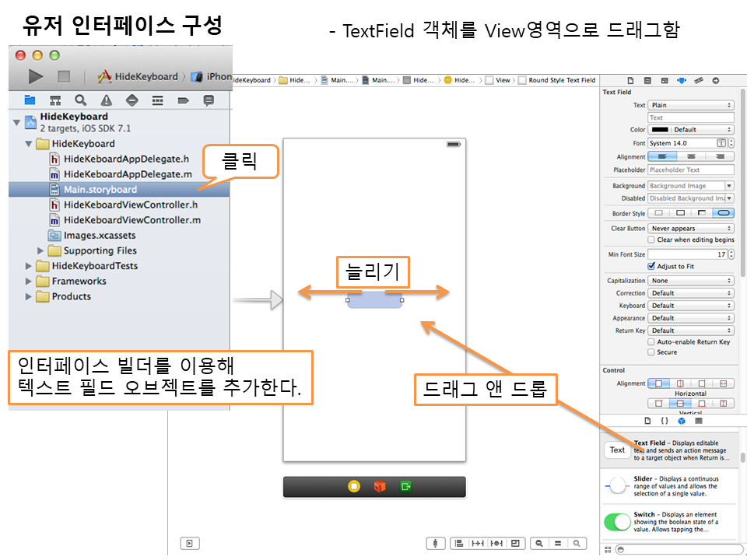
Task: Click the green Exit icon in scene dock
Action: (405, 487)
